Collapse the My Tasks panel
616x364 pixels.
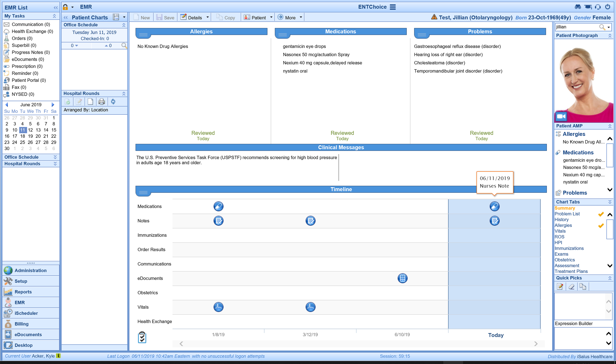pos(55,16)
